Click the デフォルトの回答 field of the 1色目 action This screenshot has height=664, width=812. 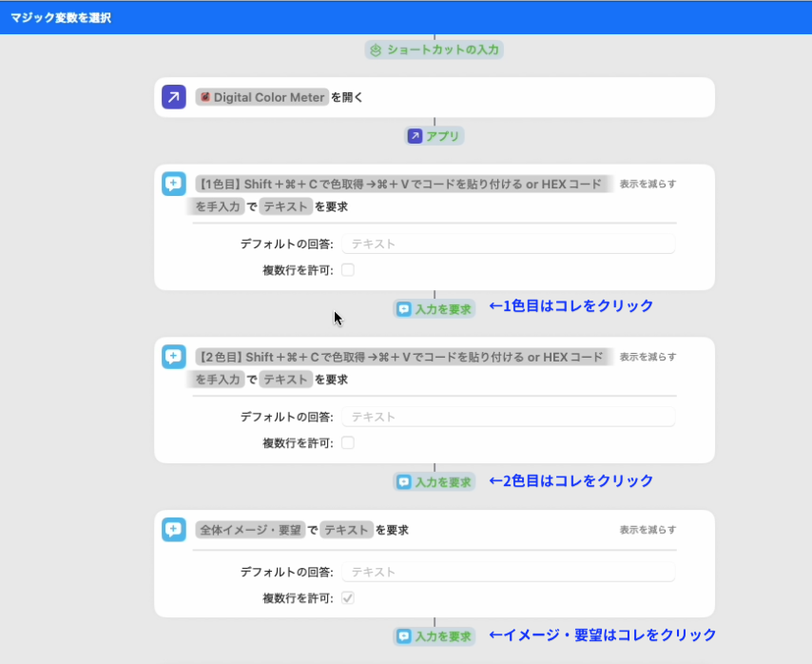[x=511, y=243]
